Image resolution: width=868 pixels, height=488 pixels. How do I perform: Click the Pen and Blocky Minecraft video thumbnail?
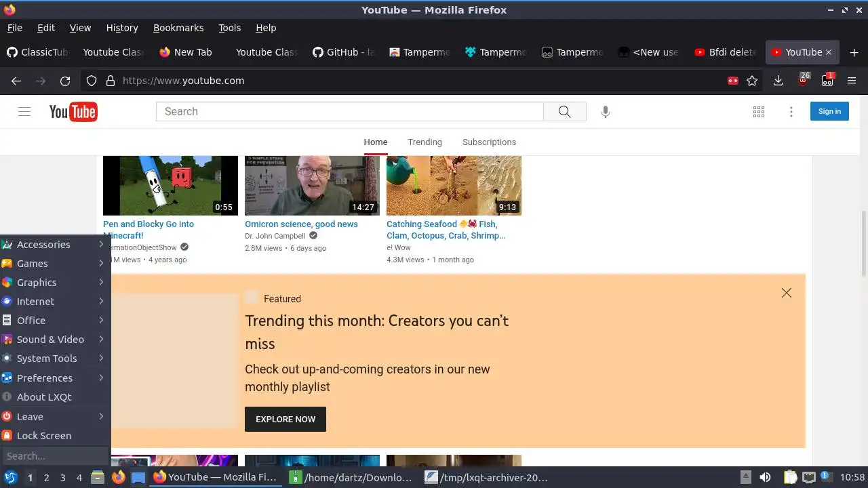[x=170, y=186]
